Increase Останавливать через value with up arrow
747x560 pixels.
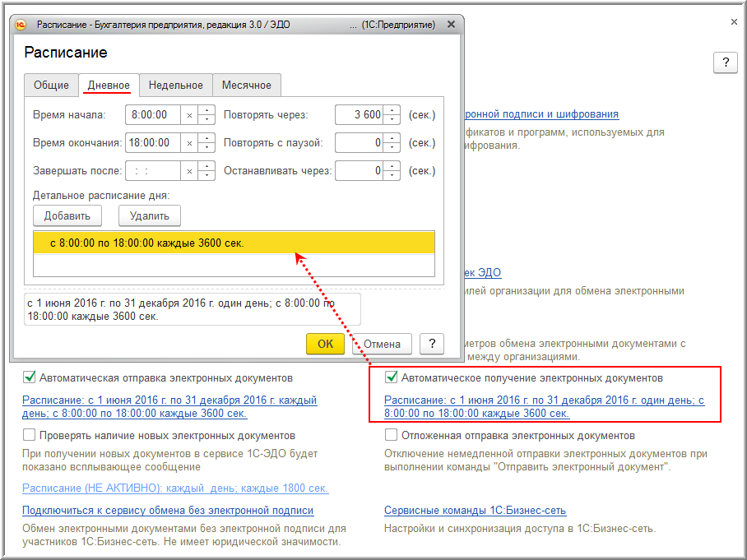coord(392,166)
